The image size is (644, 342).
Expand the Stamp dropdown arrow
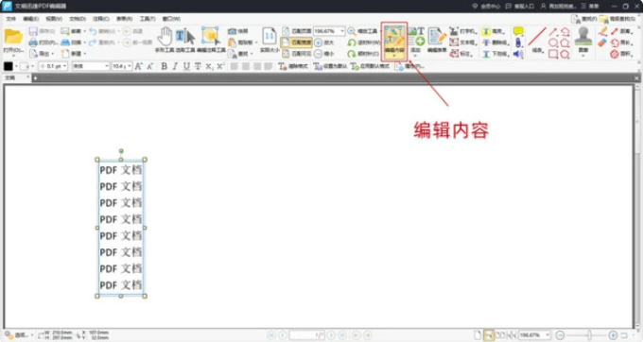pyautogui.click(x=583, y=56)
